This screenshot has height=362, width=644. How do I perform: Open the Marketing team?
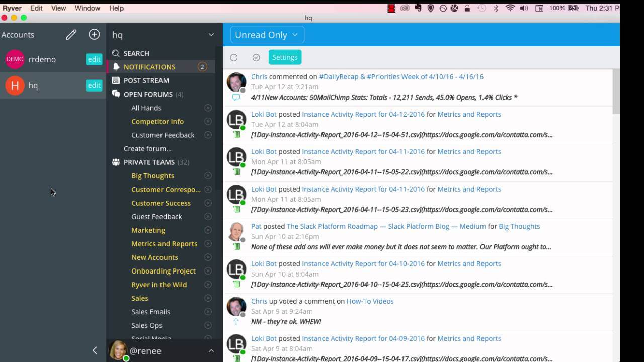pos(148,230)
